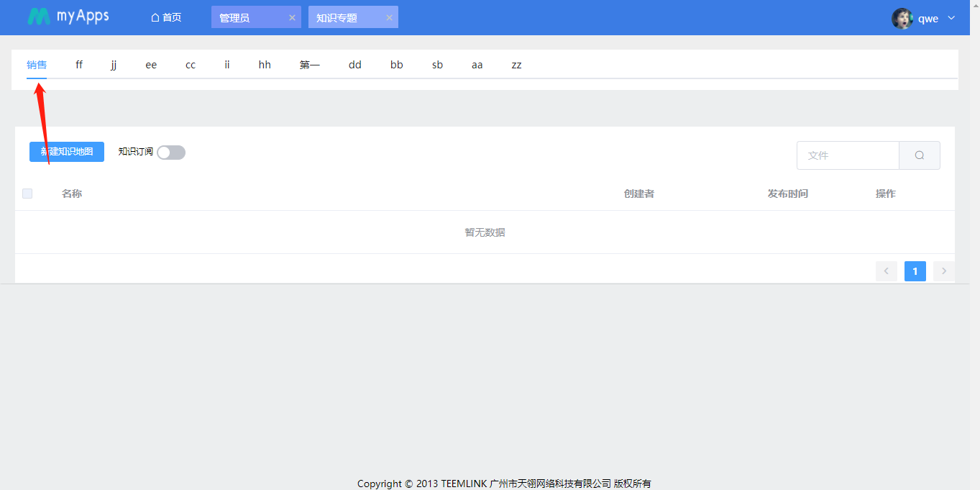Close the 知识专题 tab
Screen dimensions: 980x490
pos(389,17)
